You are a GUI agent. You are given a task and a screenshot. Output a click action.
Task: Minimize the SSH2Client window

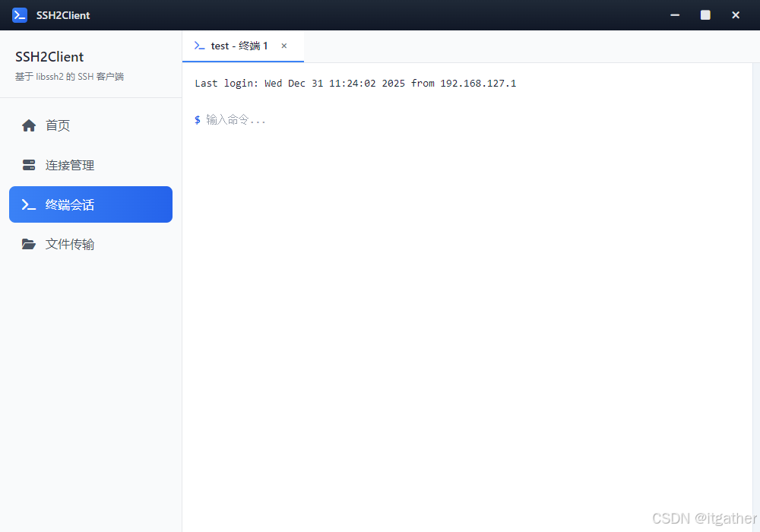pos(675,15)
